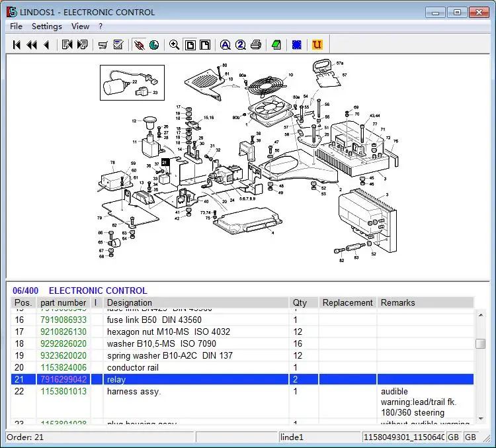The height and width of the screenshot is (448, 496).
Task: Click the Qty column header
Action: coord(304,302)
